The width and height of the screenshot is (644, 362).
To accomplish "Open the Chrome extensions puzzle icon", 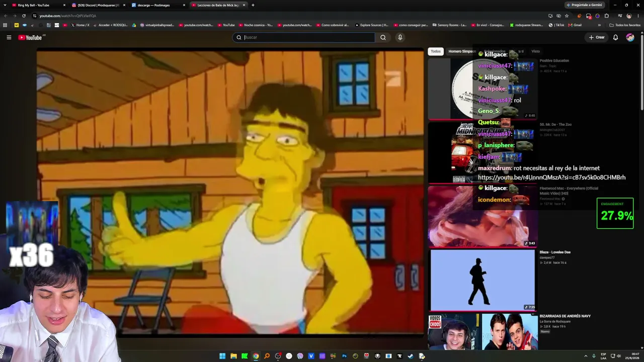I will tap(606, 16).
